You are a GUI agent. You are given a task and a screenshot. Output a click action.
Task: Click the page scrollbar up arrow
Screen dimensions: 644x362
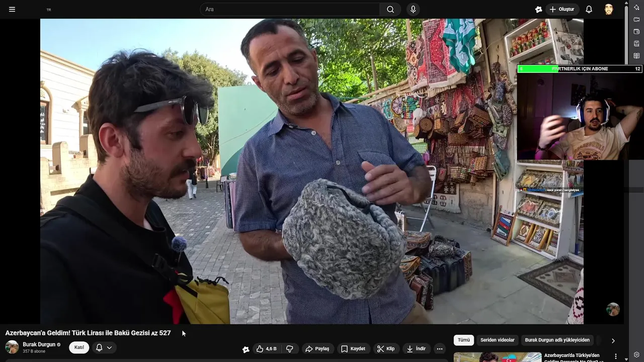click(626, 3)
